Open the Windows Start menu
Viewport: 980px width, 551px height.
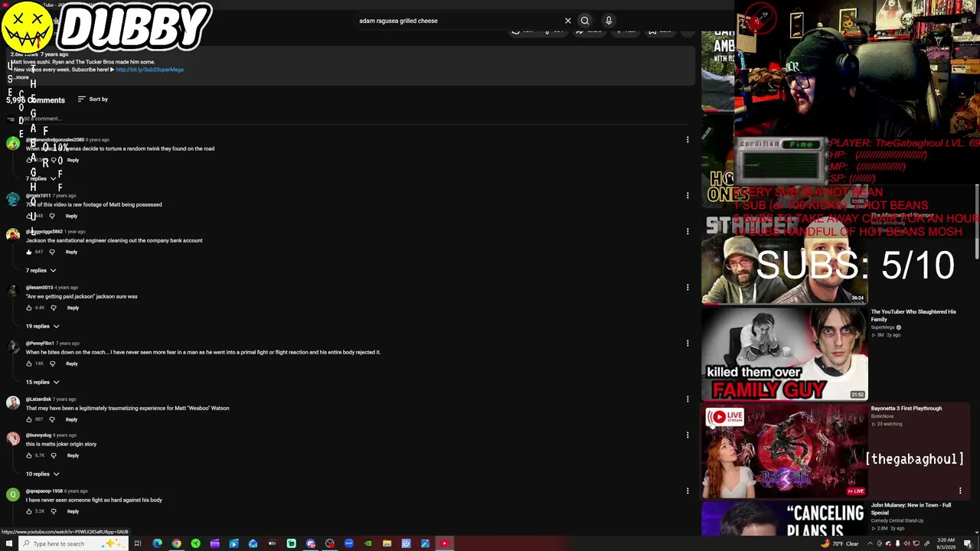coord(9,543)
